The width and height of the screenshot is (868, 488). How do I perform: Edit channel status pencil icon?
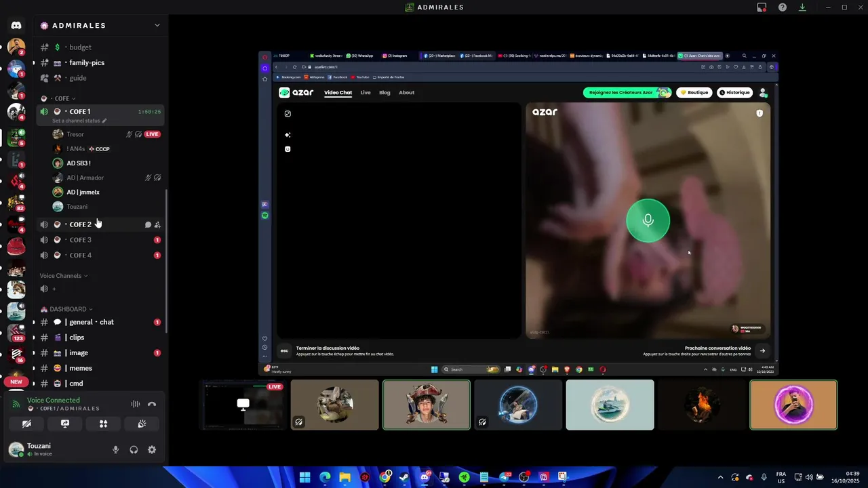[x=104, y=121]
